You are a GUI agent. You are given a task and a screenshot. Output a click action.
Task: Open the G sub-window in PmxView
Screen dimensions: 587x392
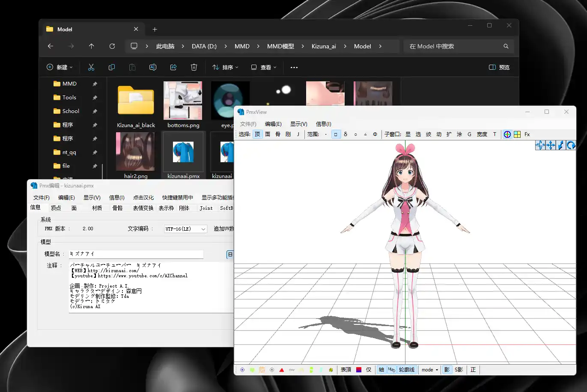point(469,134)
